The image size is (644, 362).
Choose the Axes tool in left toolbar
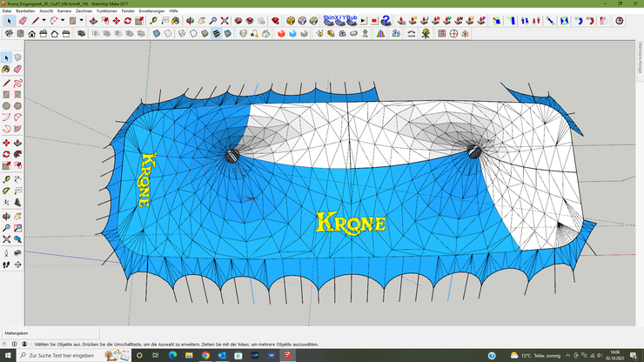(x=6, y=203)
